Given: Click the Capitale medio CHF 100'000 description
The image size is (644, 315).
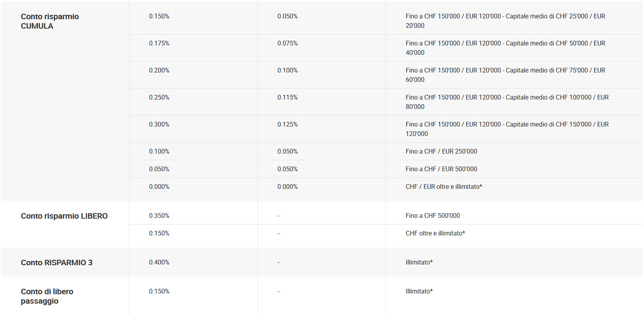Looking at the screenshot, I should click(507, 102).
